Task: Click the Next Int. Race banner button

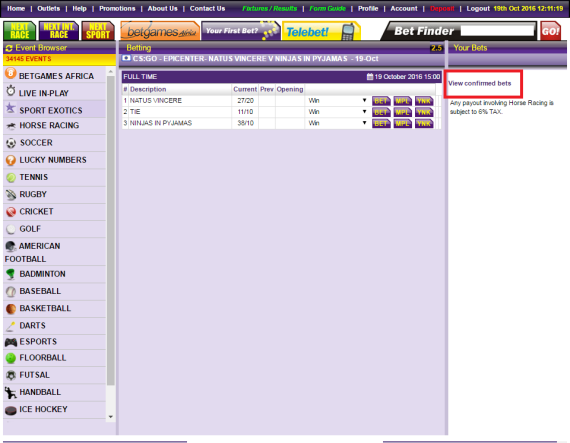Action: point(59,31)
